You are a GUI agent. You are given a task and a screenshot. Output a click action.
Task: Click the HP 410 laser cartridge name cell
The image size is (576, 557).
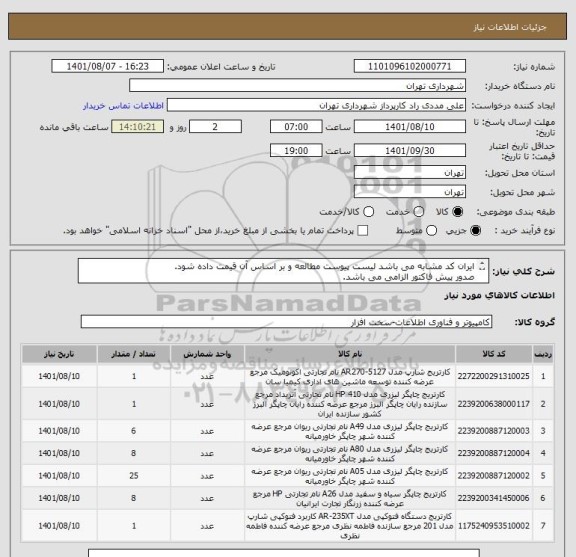[x=350, y=404]
